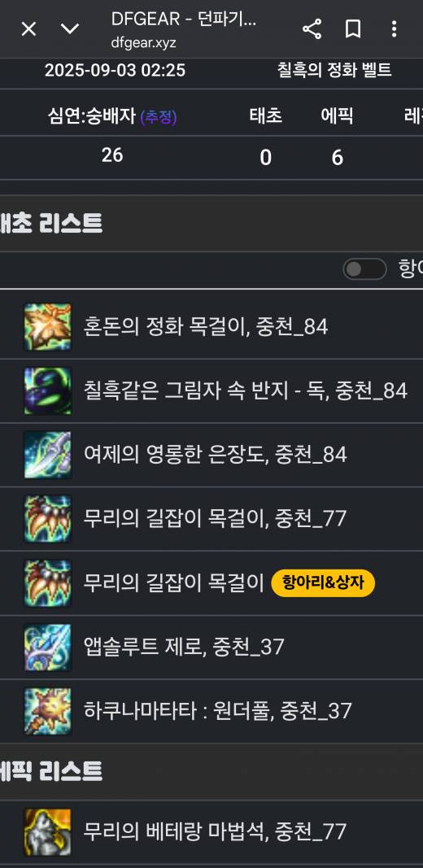Choose the 하쿠나마타타 : 원더풀 staff icon

pyautogui.click(x=48, y=711)
